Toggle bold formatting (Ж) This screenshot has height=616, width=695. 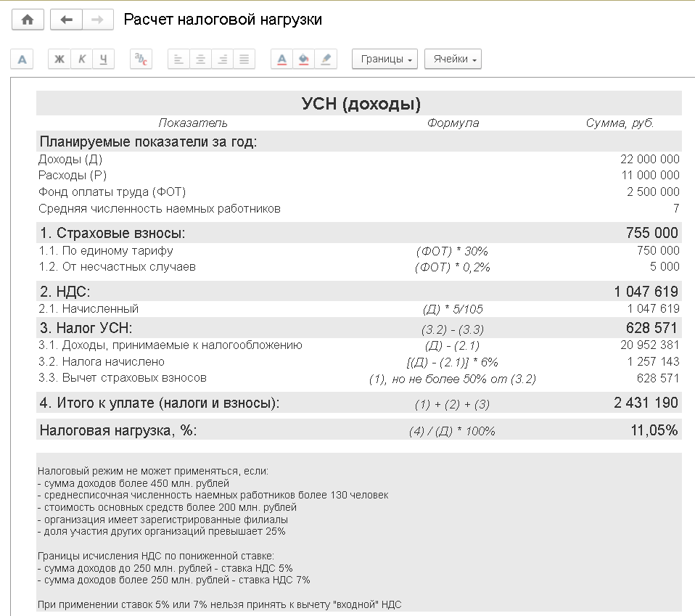59,59
